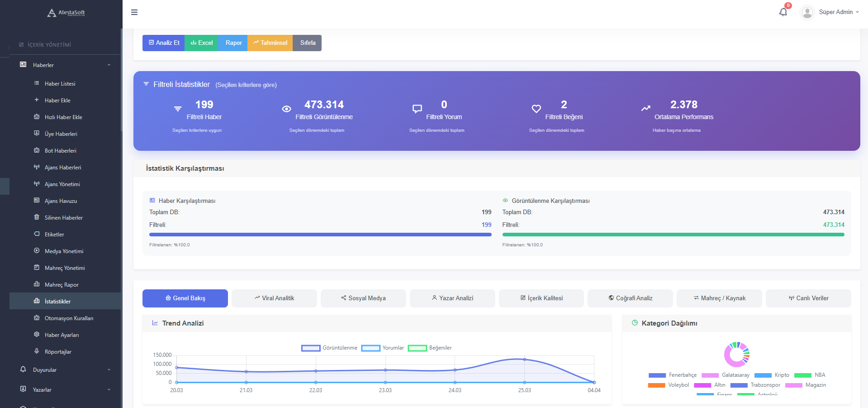Screen dimensions: 868x408
Task: Open the Coğrafi Analiz tab
Action: [630, 298]
